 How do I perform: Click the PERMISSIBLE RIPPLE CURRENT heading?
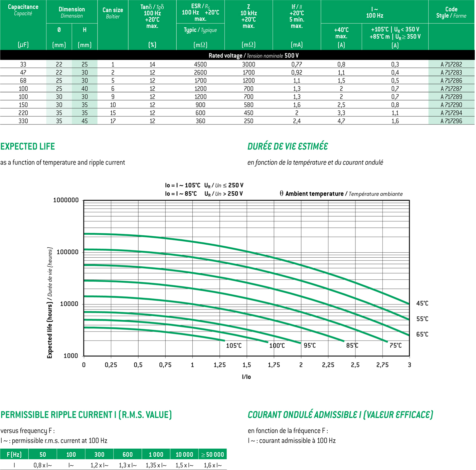coord(86,415)
